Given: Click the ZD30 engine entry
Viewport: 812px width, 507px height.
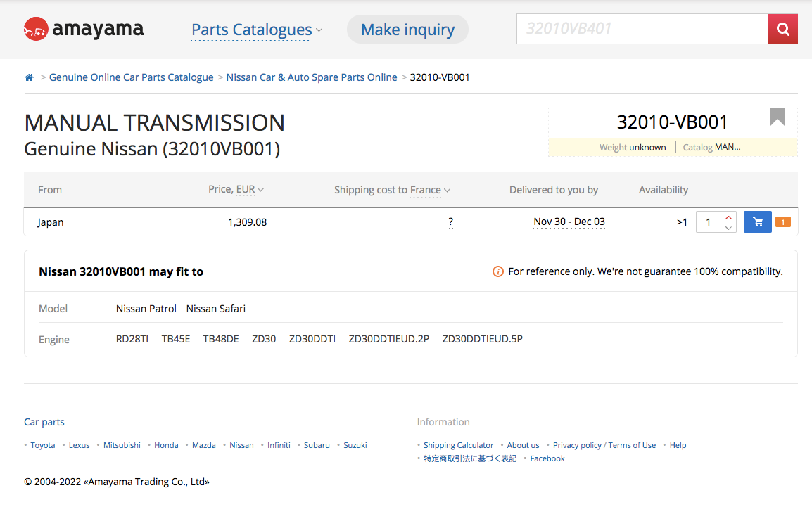Looking at the screenshot, I should coord(264,340).
